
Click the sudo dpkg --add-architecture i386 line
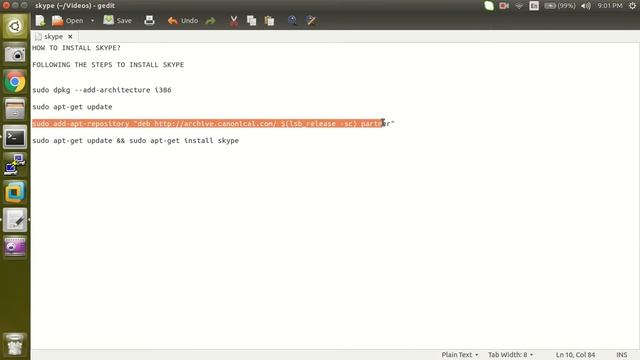[x=102, y=90]
